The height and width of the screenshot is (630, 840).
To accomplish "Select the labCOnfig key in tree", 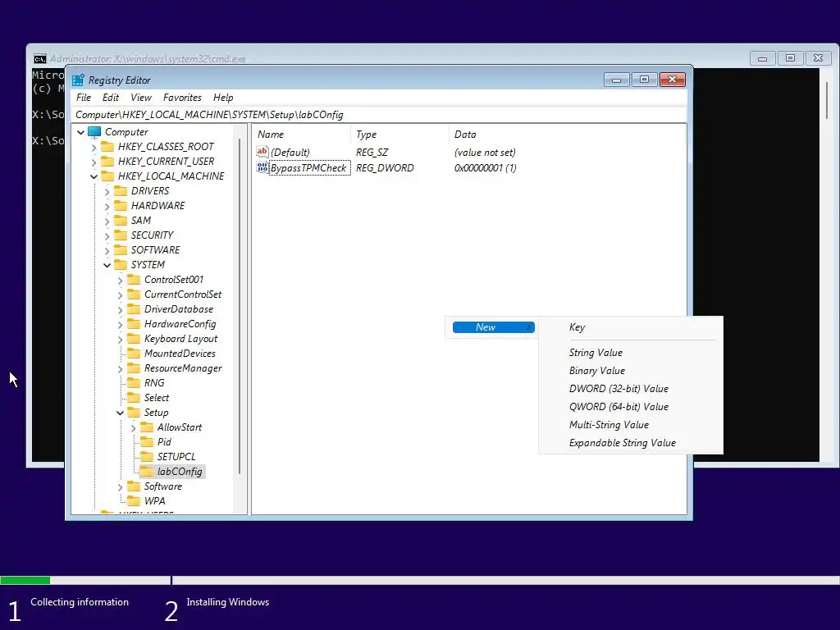I will click(x=180, y=472).
